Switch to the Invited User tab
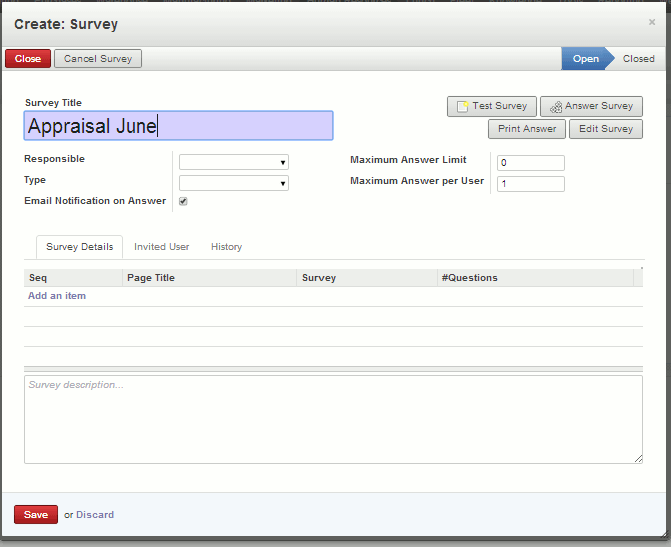Image resolution: width=671 pixels, height=547 pixels. (162, 247)
